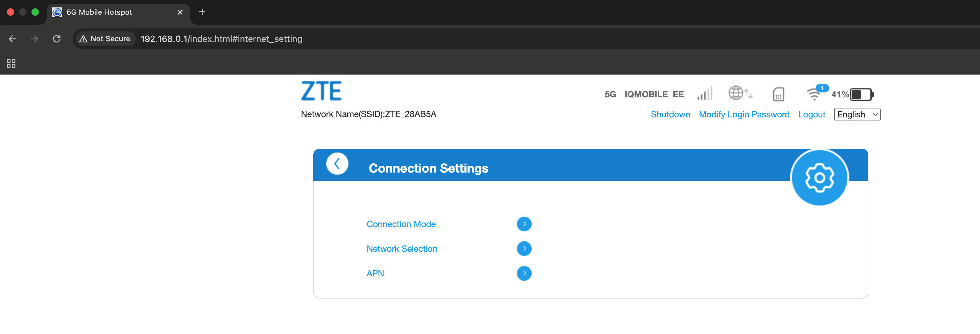Open the browser tab overview grid icon
Image resolution: width=980 pixels, height=334 pixels.
click(11, 63)
